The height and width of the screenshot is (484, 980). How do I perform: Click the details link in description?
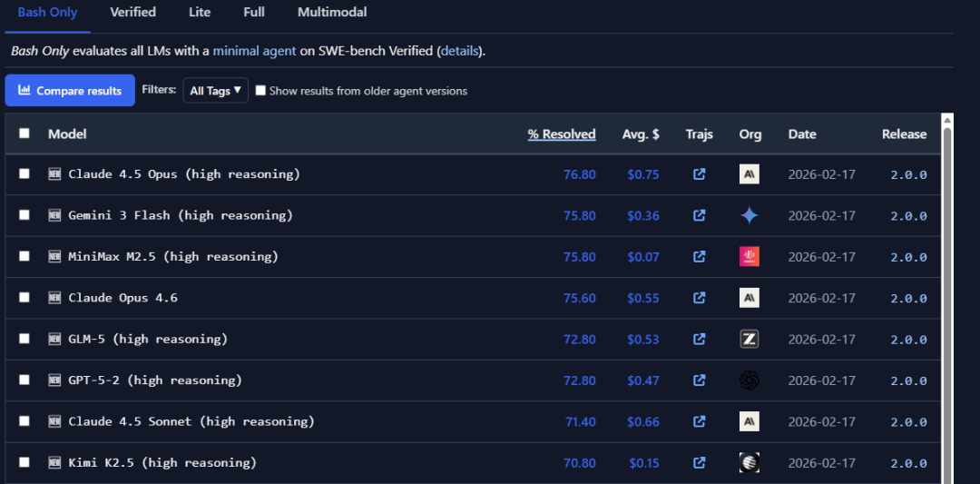[459, 51]
